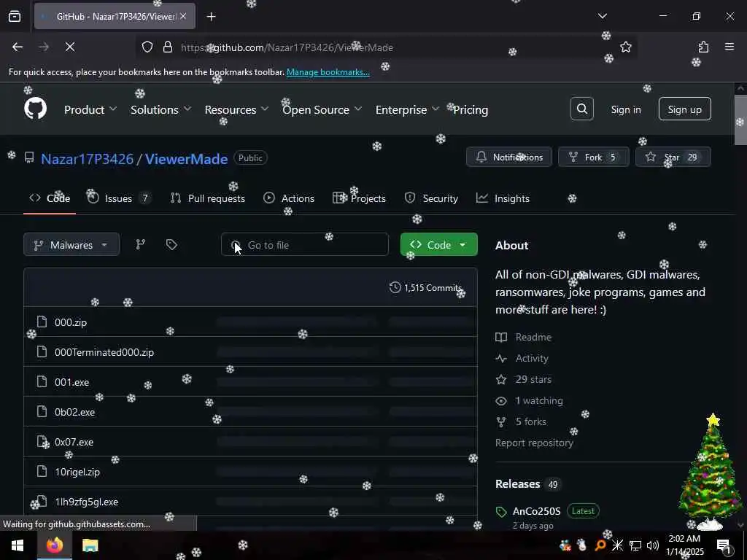Viewport: 747px width, 560px height.
Task: Open Readme link in About
Action: pos(533,337)
